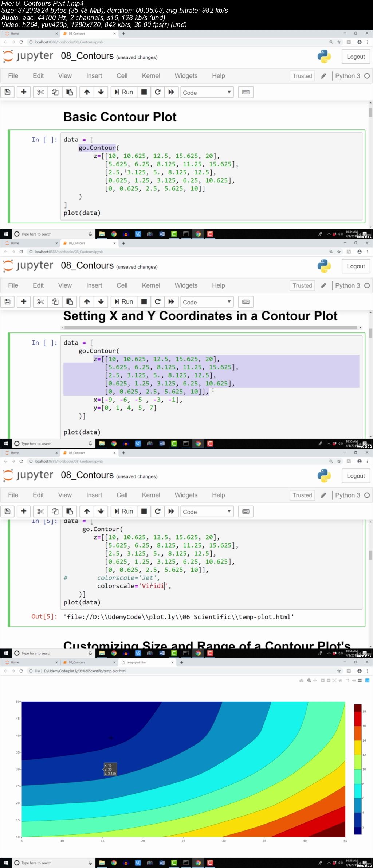The image size is (373, 868).
Task: Reset axes with Plotly home icon
Action: [340, 681]
